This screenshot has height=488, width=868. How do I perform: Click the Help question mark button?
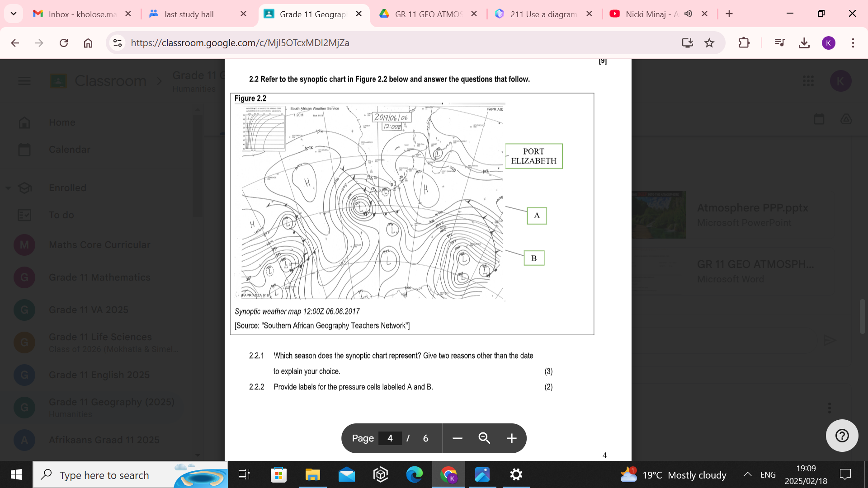[x=841, y=435]
